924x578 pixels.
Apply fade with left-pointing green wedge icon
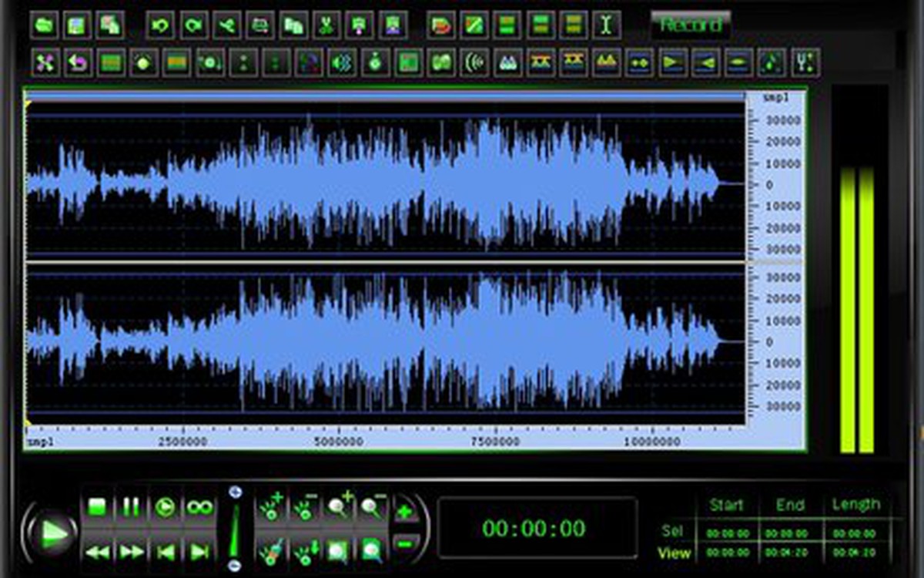pos(706,62)
